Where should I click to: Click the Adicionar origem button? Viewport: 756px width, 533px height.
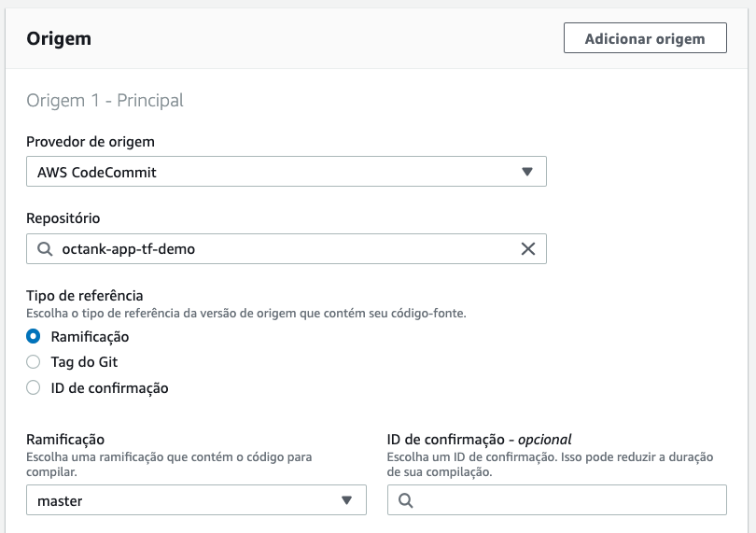point(645,38)
